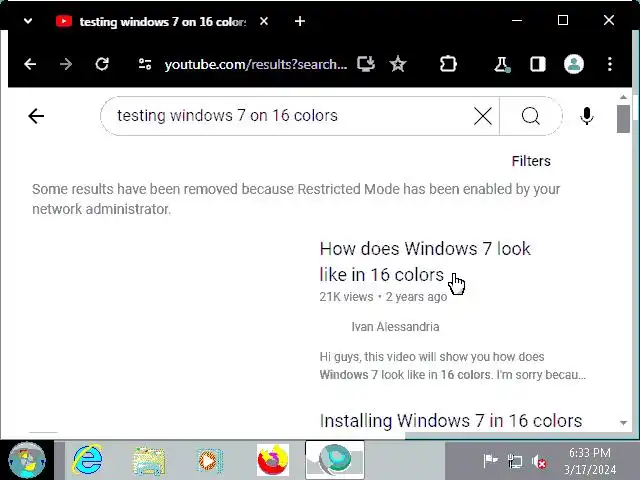Click the install app icon in address bar
The image size is (640, 480).
coord(366,64)
